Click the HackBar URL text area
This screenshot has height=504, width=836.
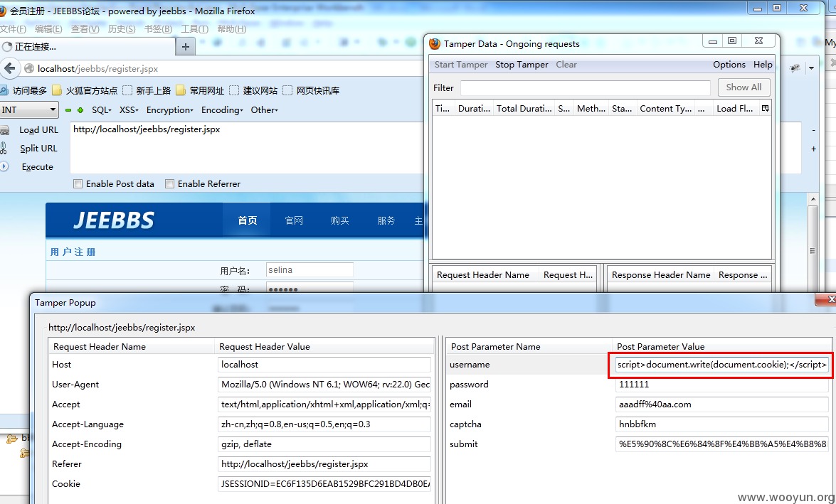(248, 147)
